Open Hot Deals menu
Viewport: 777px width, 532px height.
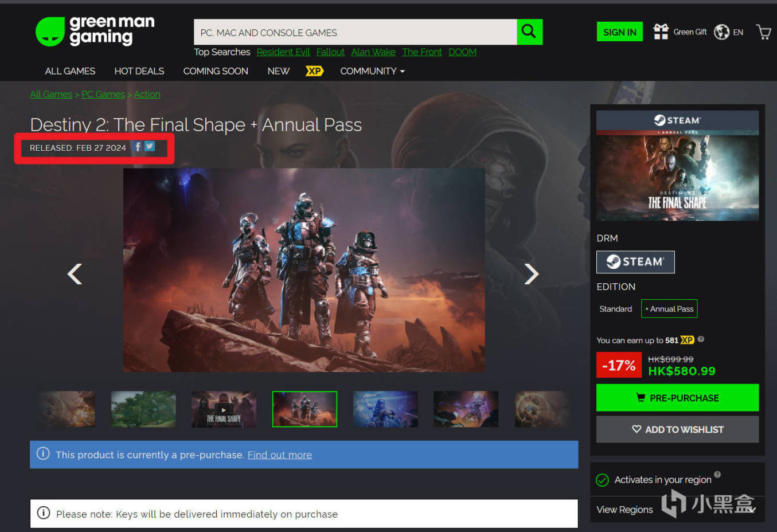tap(139, 71)
